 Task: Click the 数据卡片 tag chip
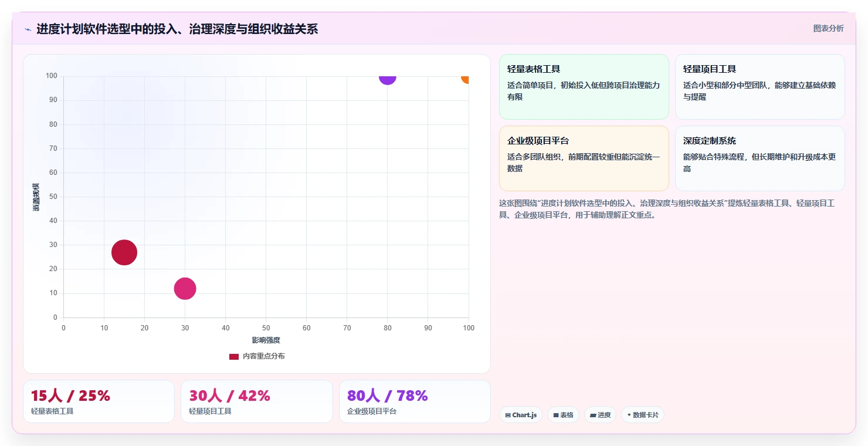[642, 415]
